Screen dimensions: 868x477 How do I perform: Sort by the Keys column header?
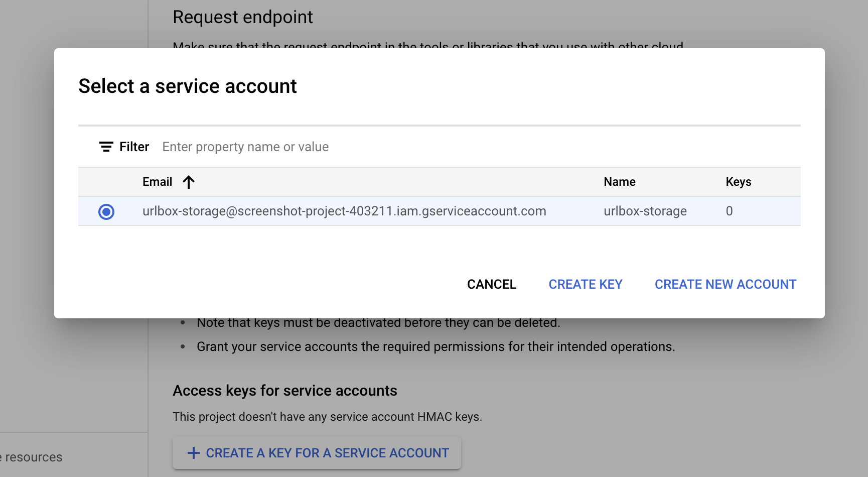(738, 182)
